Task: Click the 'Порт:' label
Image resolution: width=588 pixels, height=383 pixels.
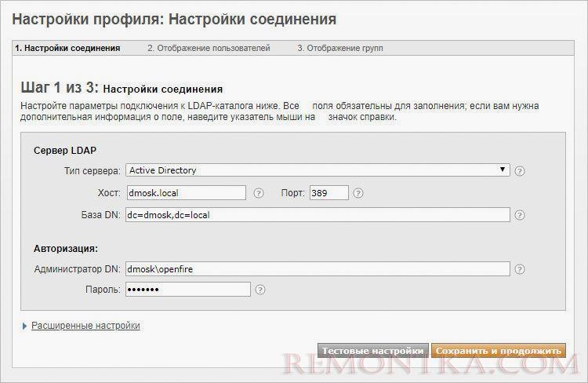Action: click(x=293, y=193)
